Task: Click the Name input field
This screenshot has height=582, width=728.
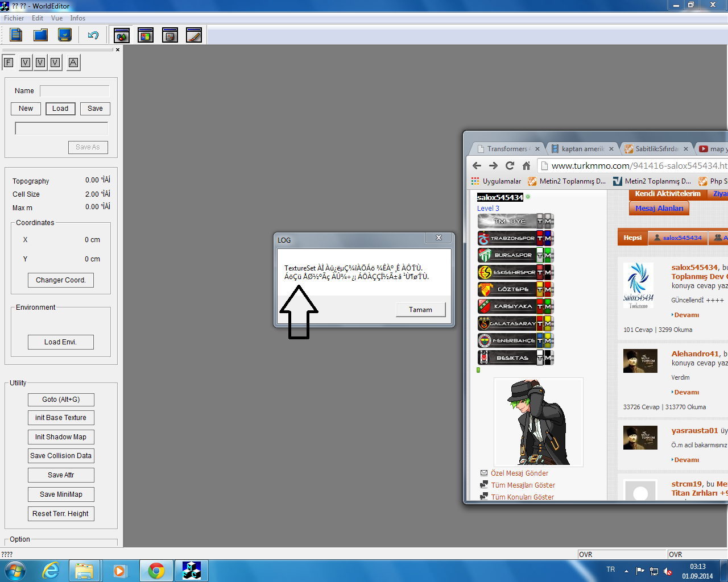Action: click(75, 91)
